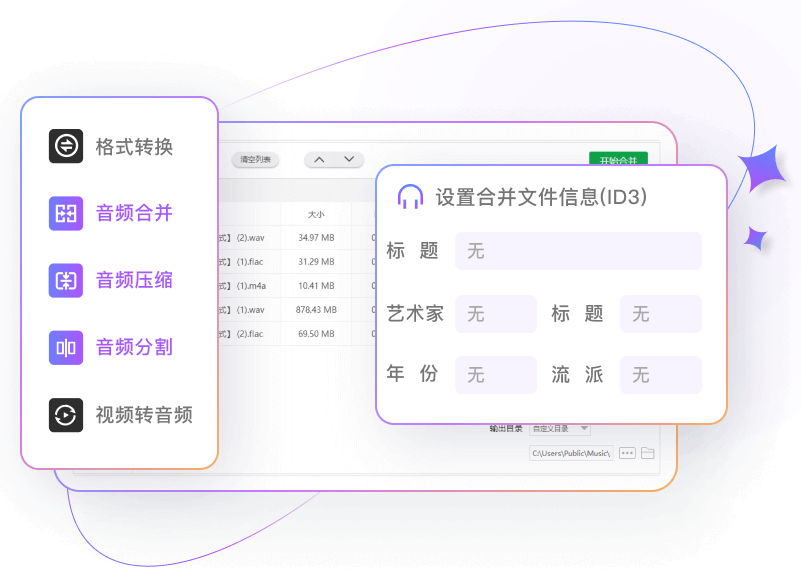Select the 视频转音频 menu label
This screenshot has height=580, width=801.
144,414
